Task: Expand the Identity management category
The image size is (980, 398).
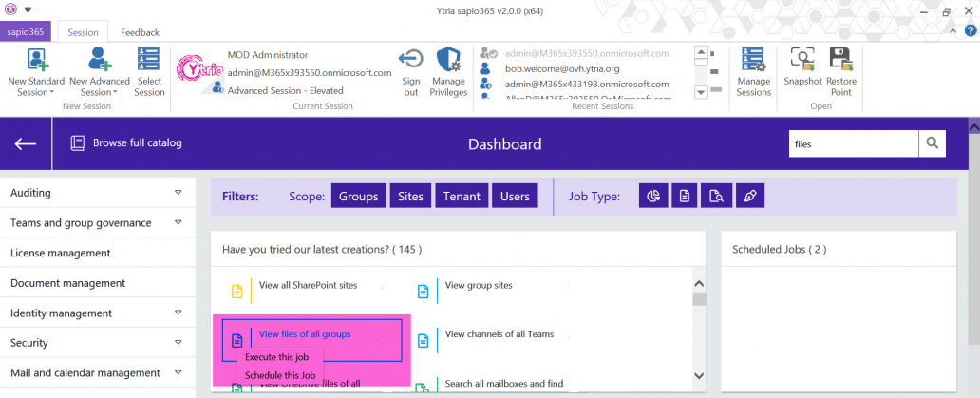Action: tap(179, 313)
